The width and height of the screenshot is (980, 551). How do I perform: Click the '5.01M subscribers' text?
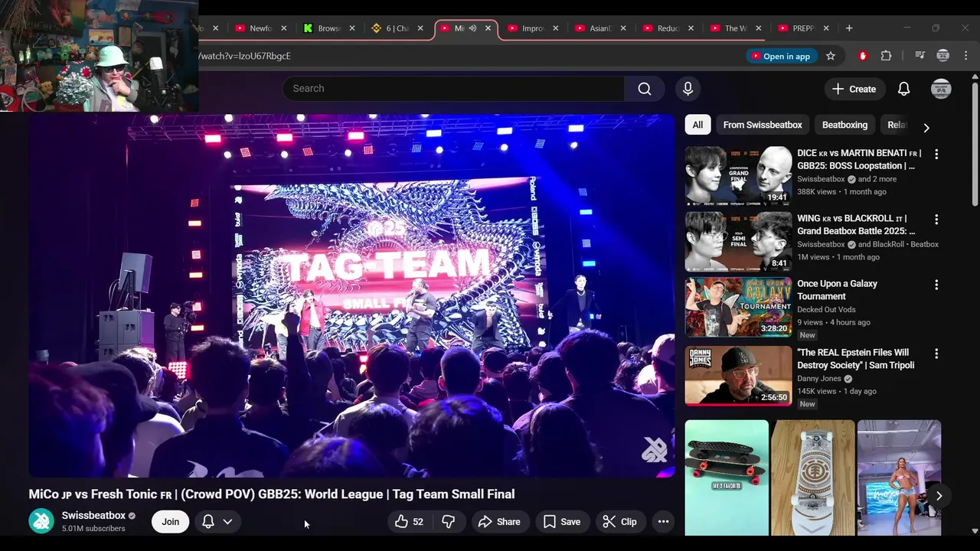pos(93,529)
